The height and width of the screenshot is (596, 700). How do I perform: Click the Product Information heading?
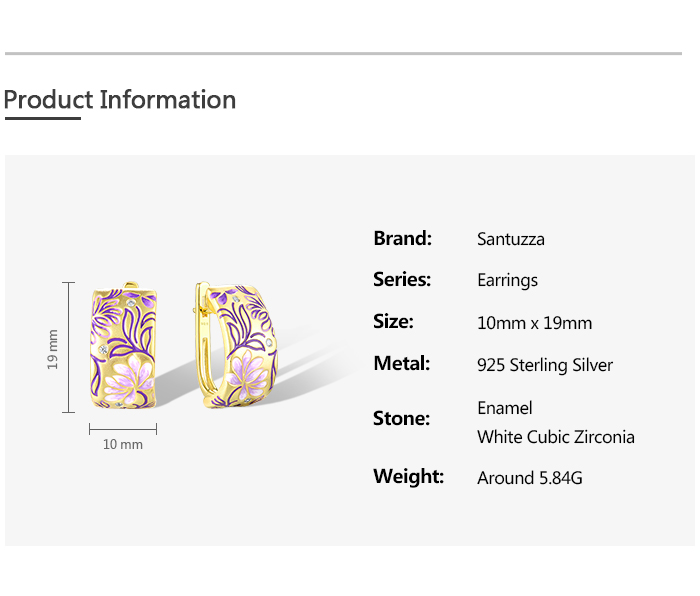click(120, 100)
